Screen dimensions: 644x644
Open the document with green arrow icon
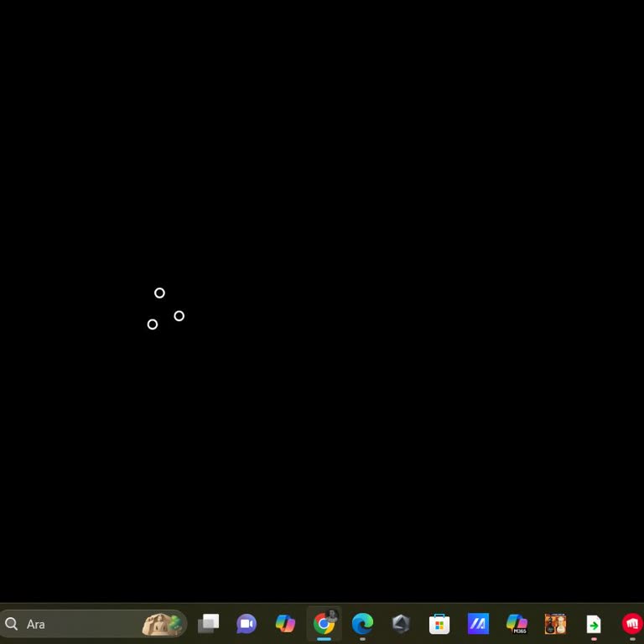click(594, 624)
